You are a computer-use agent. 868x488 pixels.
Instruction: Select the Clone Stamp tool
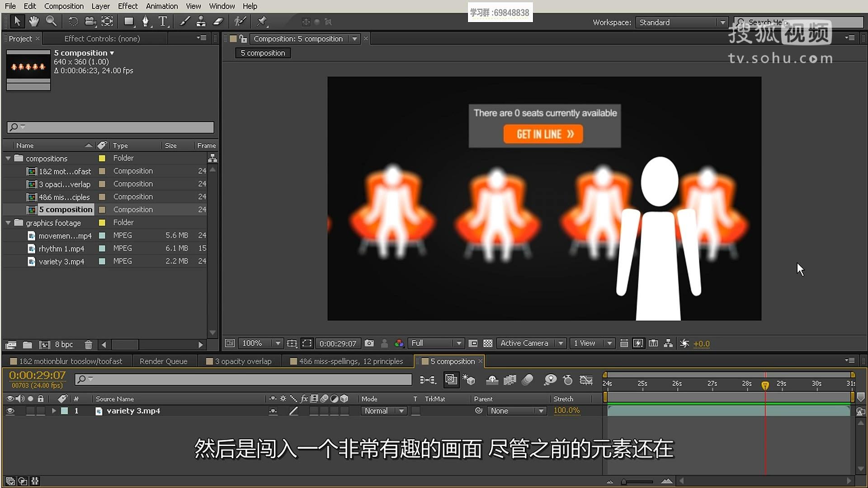tap(201, 21)
